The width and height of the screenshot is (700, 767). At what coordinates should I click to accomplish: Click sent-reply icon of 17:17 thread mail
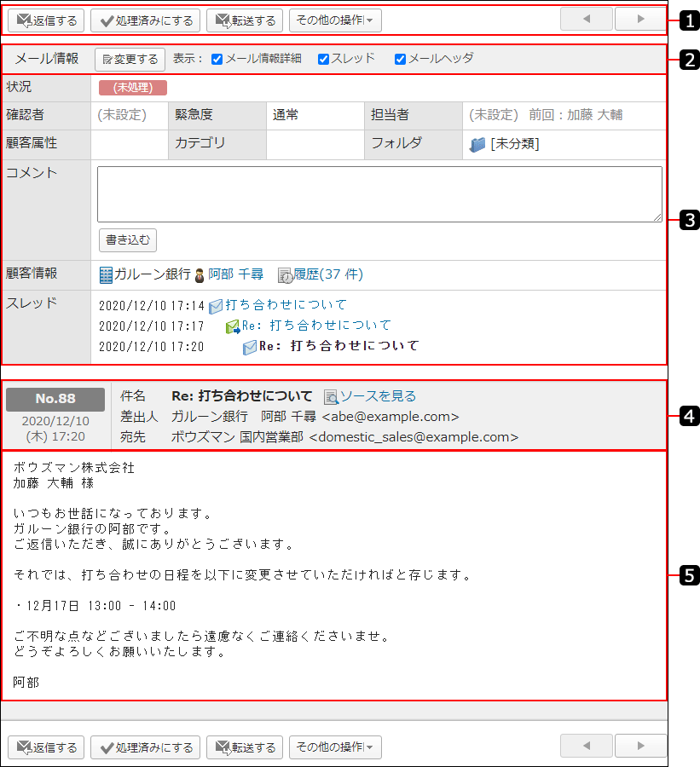[233, 326]
